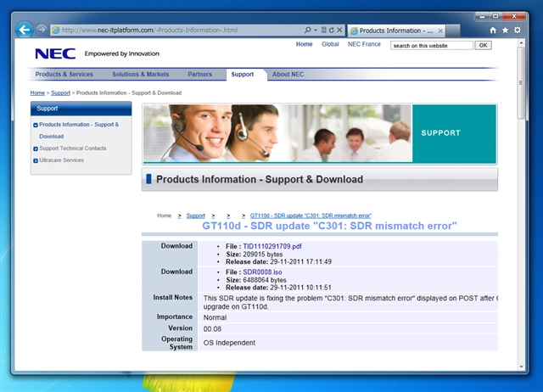The width and height of the screenshot is (543, 392).
Task: Expand the Support Technical Contacts arrow icon
Action: [36, 148]
